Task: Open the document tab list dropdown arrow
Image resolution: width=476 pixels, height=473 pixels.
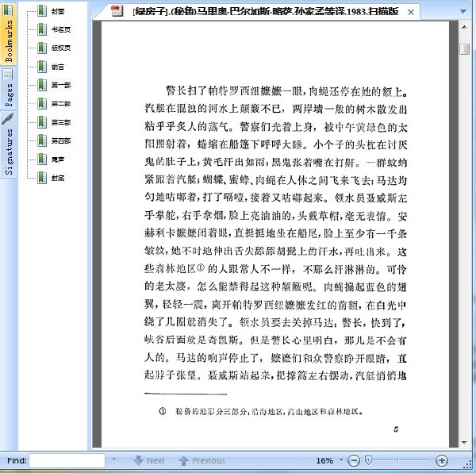Action: (x=463, y=12)
